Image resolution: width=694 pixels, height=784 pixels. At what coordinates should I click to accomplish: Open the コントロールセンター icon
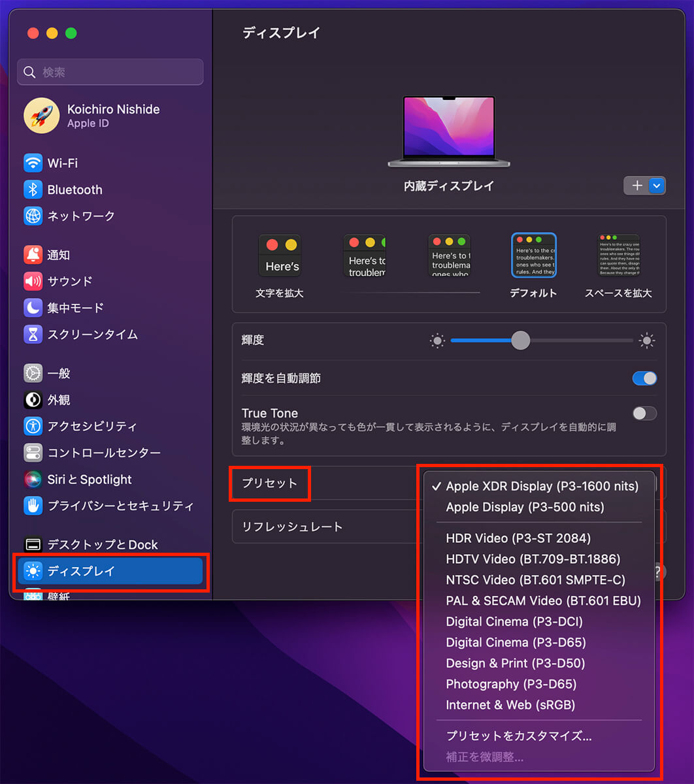click(33, 453)
